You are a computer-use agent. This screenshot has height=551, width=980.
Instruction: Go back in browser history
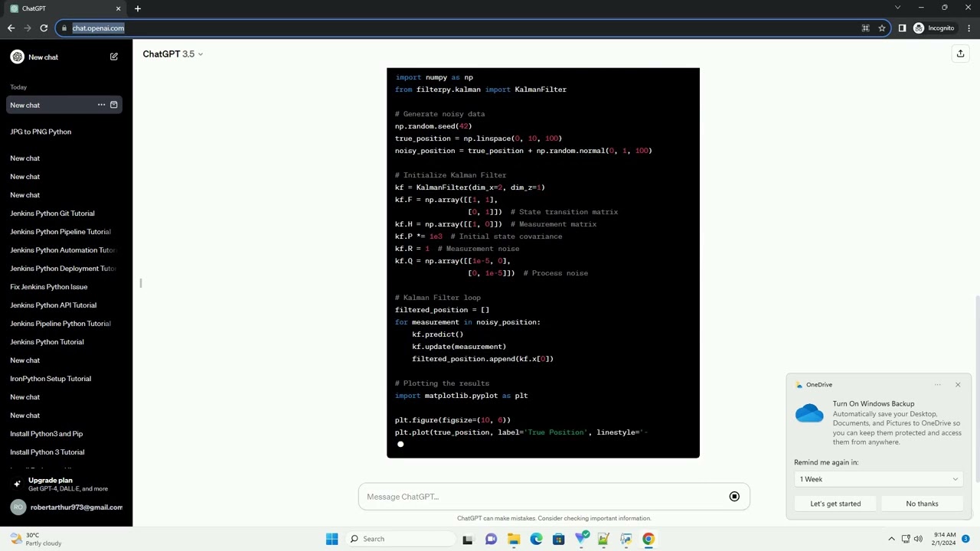pyautogui.click(x=11, y=28)
